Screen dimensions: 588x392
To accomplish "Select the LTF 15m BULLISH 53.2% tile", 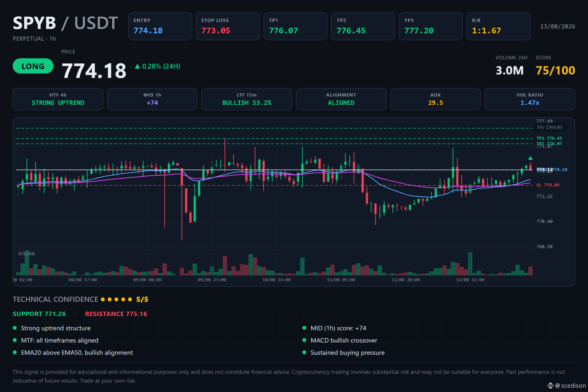I will click(x=247, y=99).
